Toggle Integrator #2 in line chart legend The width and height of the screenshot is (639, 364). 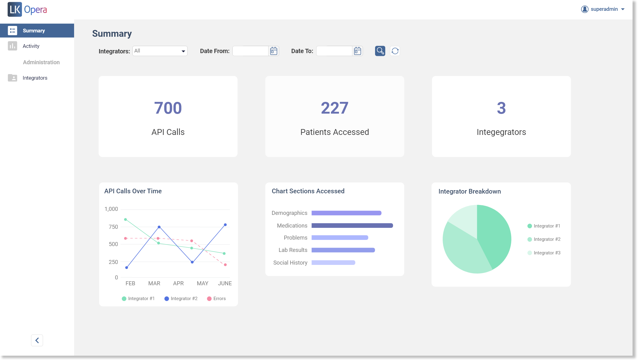click(x=181, y=299)
